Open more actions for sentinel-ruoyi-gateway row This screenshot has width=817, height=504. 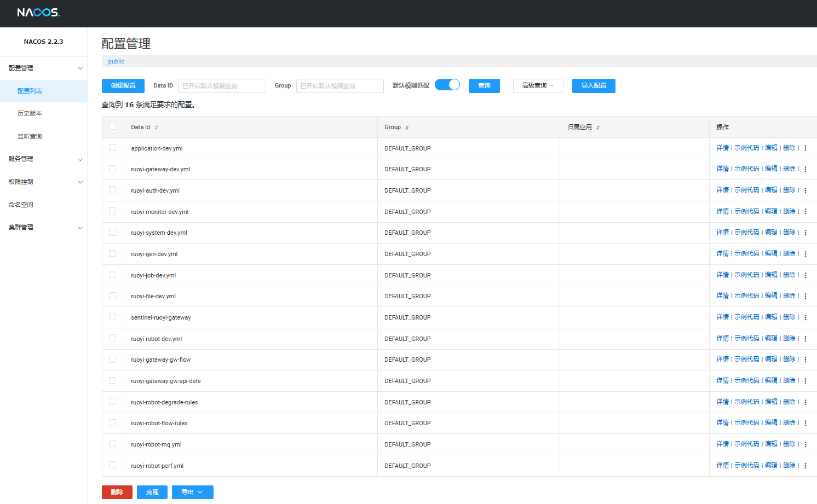[x=806, y=317]
